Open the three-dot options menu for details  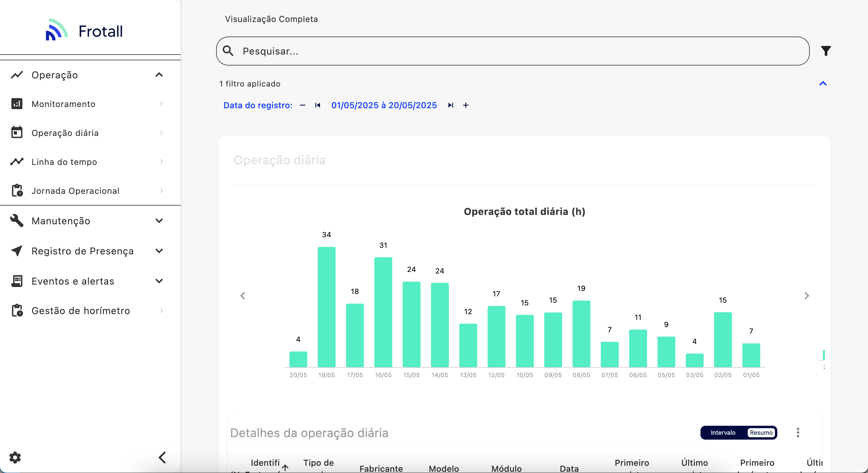point(798,433)
